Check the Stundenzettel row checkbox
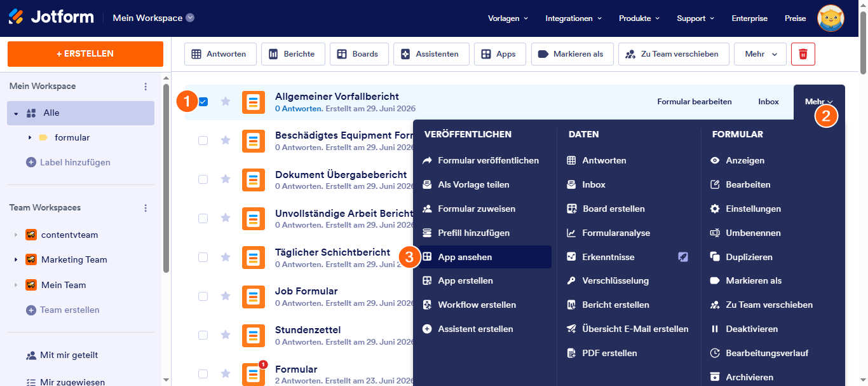The width and height of the screenshot is (868, 386). [203, 334]
